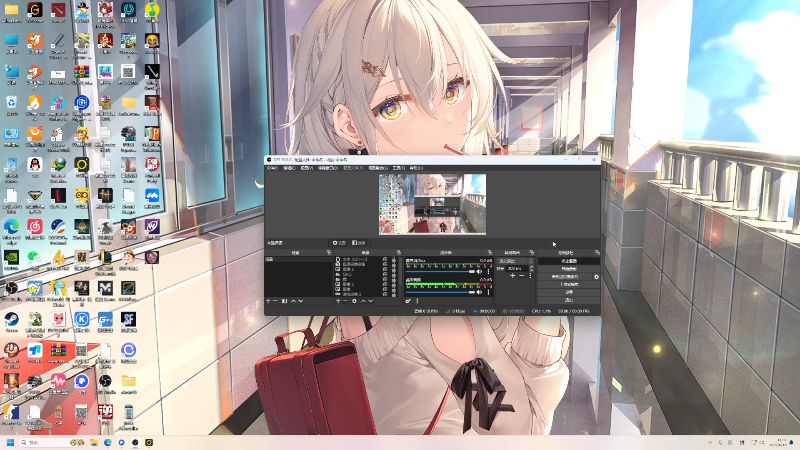
Task: Open the Mic/Aux channel three-dot menu
Action: [x=488, y=271]
